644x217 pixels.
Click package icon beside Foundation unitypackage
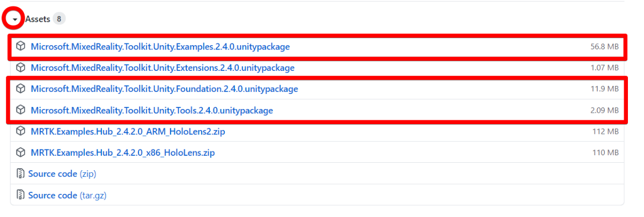[21, 89]
